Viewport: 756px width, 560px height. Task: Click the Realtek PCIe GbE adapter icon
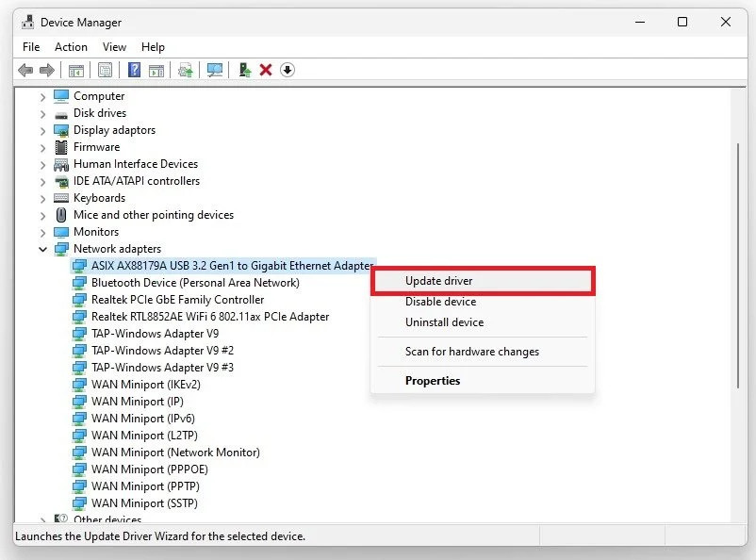(x=79, y=300)
